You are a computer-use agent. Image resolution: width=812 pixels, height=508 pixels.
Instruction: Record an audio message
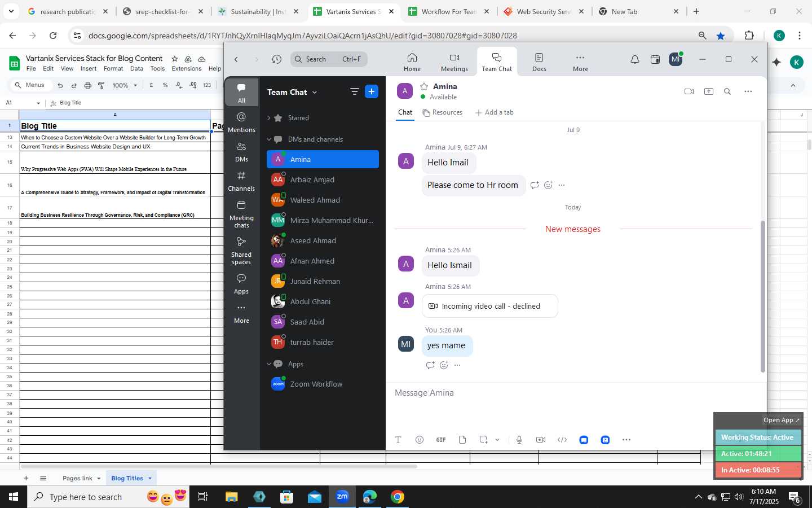(x=519, y=440)
